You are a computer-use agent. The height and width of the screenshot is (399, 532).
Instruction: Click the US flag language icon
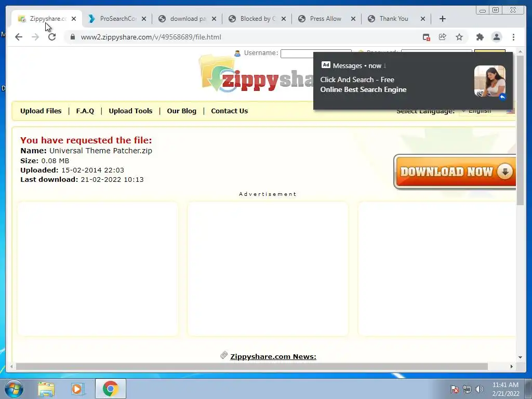[x=511, y=111]
